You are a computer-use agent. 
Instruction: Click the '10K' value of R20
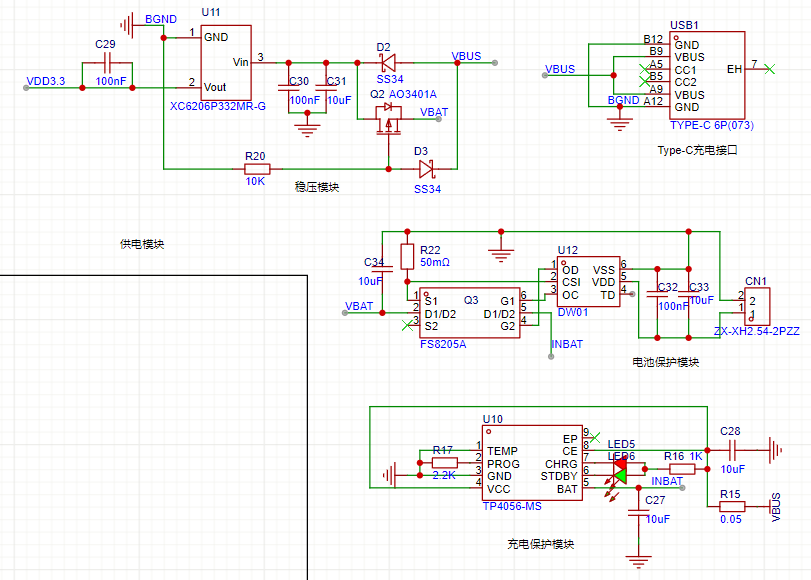click(256, 181)
